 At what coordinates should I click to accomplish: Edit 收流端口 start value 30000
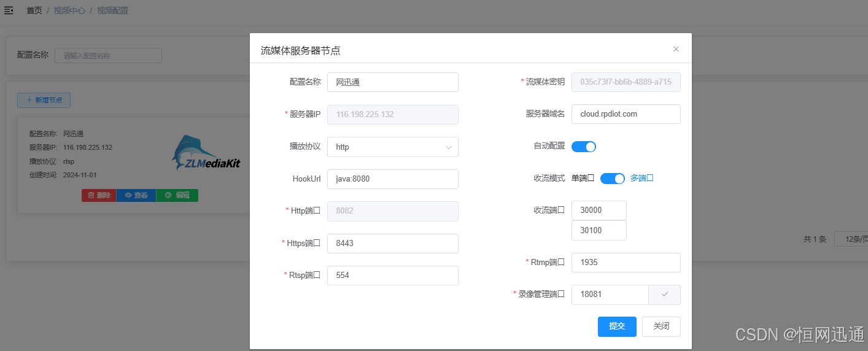(599, 210)
